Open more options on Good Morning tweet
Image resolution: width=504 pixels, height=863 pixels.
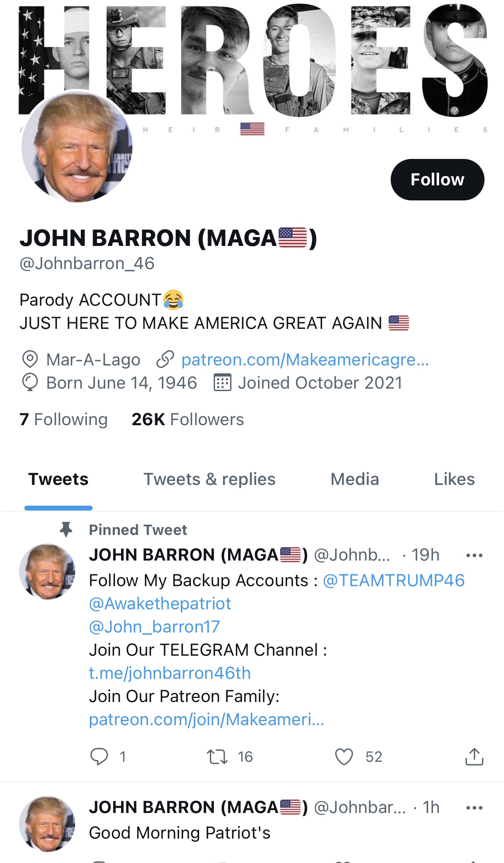click(474, 808)
